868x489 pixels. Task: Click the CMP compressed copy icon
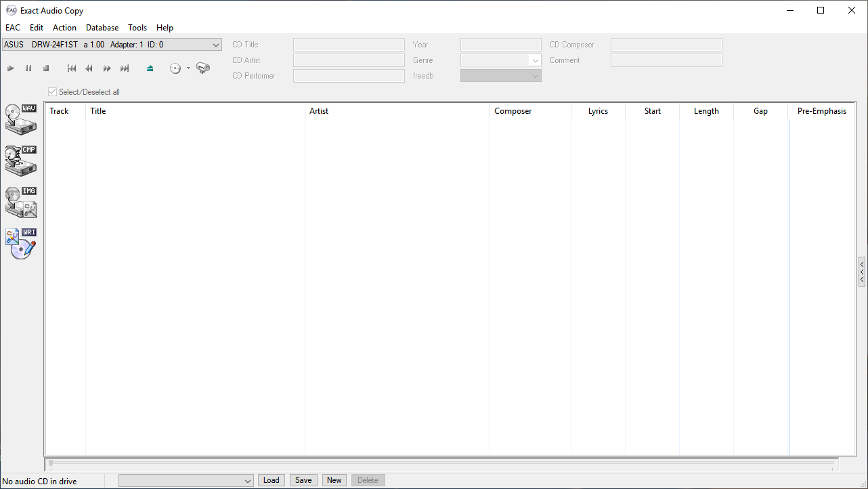(21, 161)
